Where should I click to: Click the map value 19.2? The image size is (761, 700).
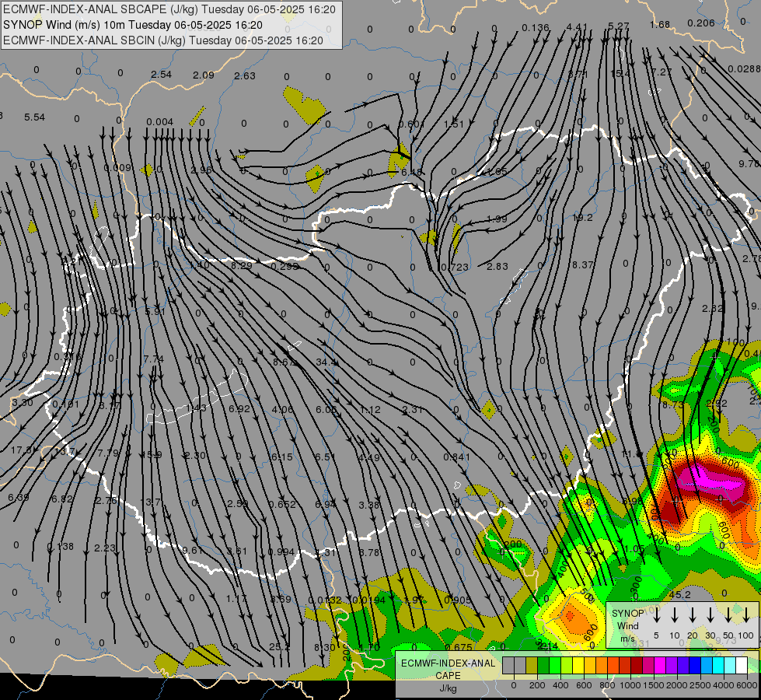coord(582,218)
